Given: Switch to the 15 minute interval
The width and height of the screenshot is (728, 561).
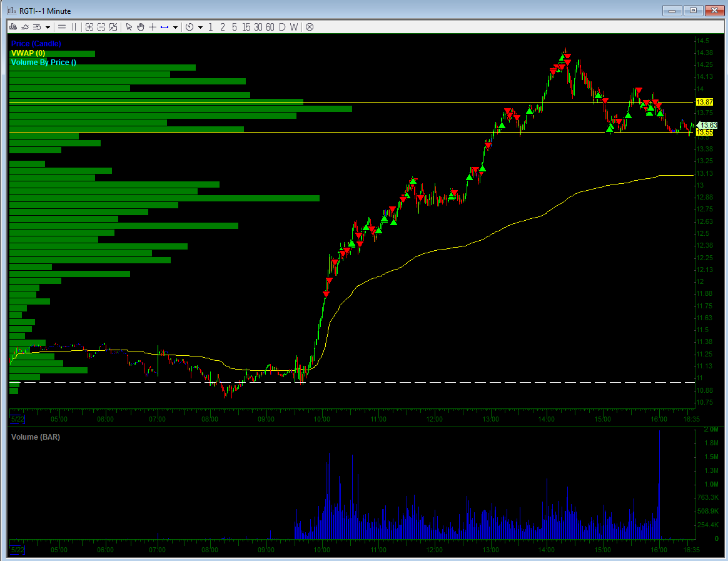Looking at the screenshot, I should pyautogui.click(x=246, y=27).
